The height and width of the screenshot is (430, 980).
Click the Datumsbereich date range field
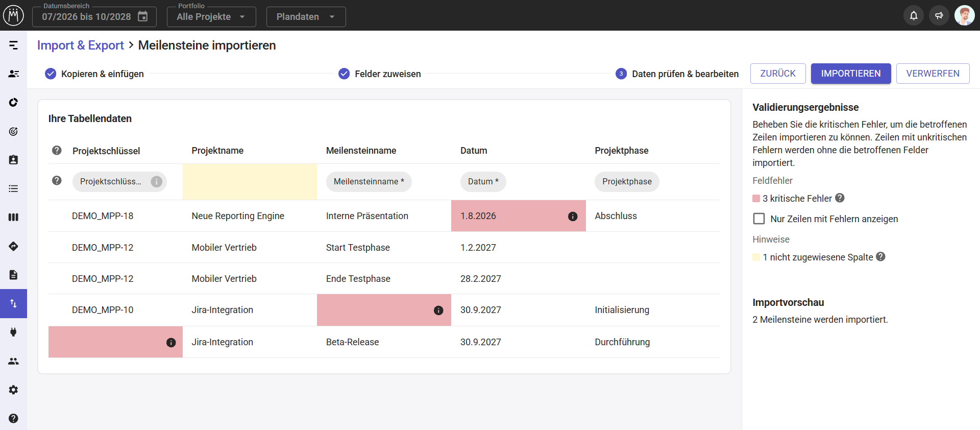(x=94, y=17)
